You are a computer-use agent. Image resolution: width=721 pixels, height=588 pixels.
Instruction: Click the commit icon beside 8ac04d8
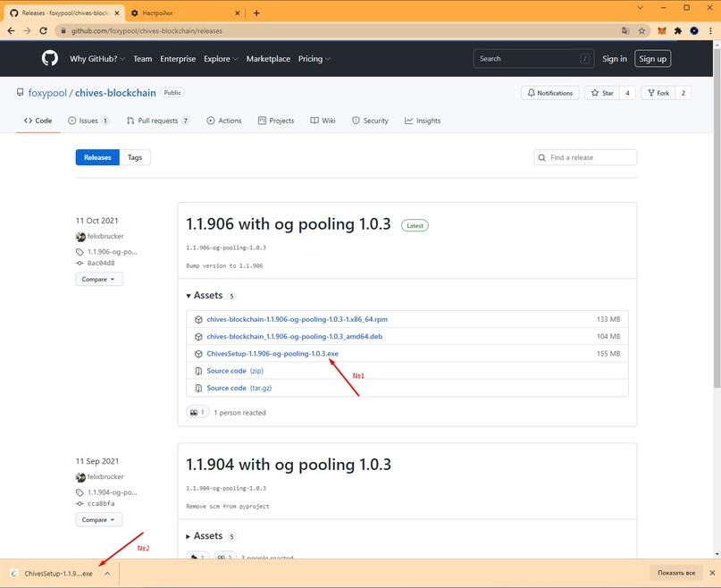point(80,264)
